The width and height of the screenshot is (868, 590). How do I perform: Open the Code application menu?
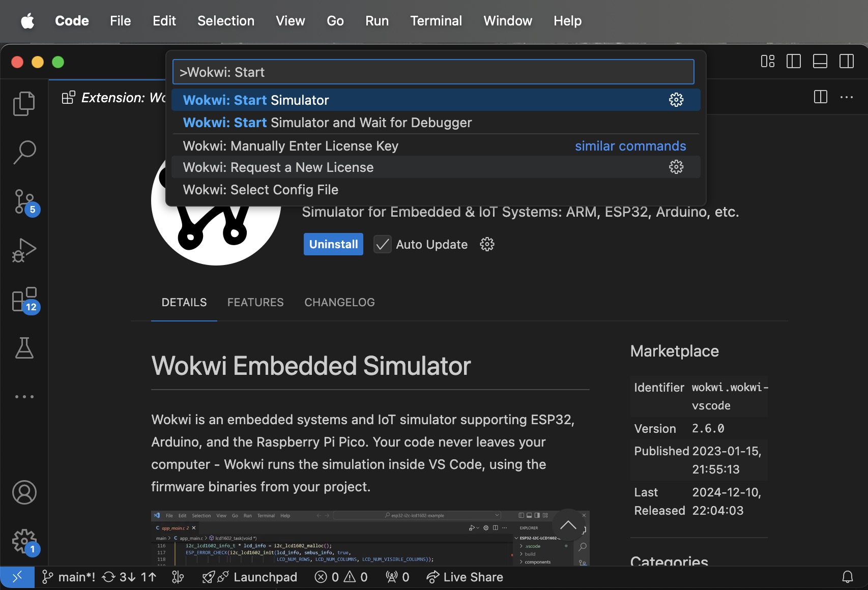(x=72, y=21)
